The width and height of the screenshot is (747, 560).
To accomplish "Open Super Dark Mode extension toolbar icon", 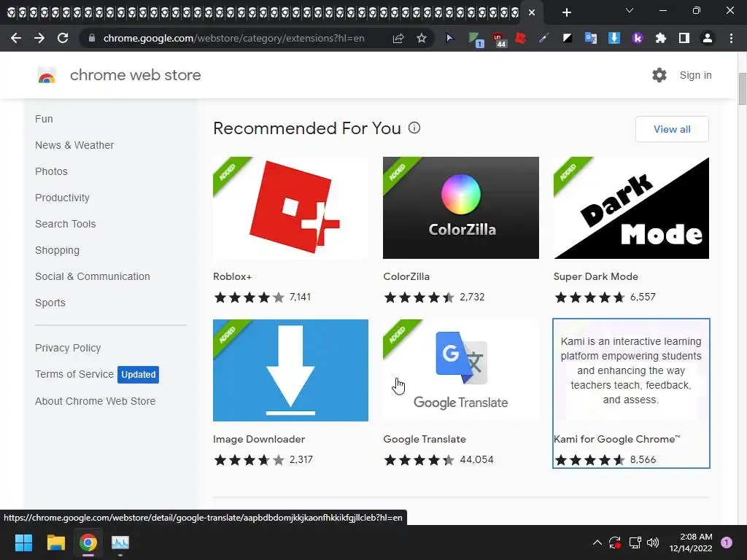I will [x=567, y=38].
